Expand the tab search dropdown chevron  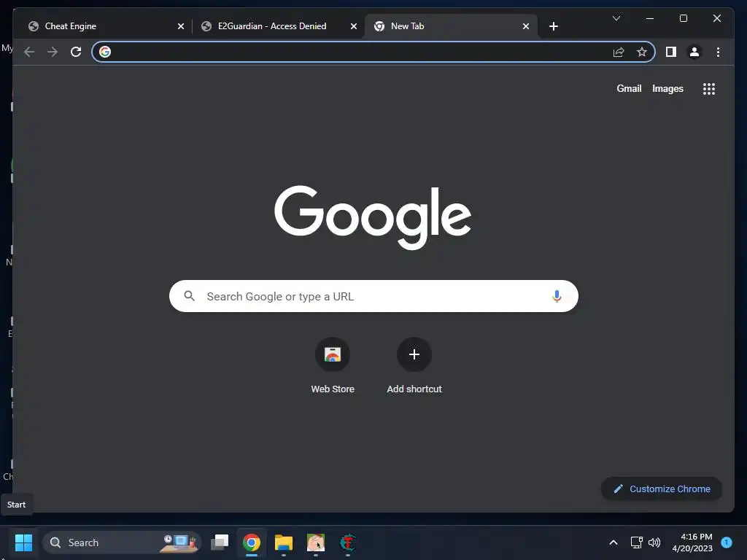click(616, 18)
